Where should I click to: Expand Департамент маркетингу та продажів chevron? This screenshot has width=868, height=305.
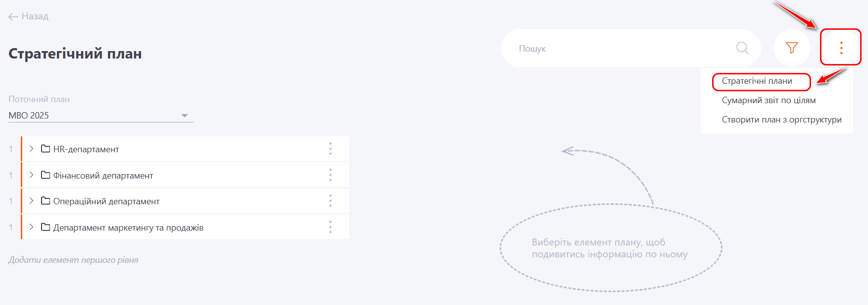pyautogui.click(x=31, y=227)
